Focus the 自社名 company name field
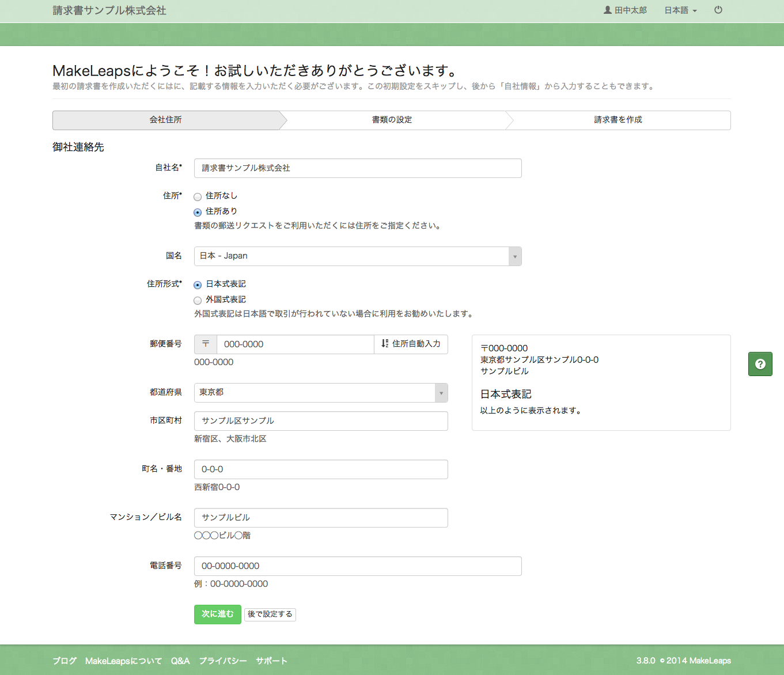 tap(358, 168)
